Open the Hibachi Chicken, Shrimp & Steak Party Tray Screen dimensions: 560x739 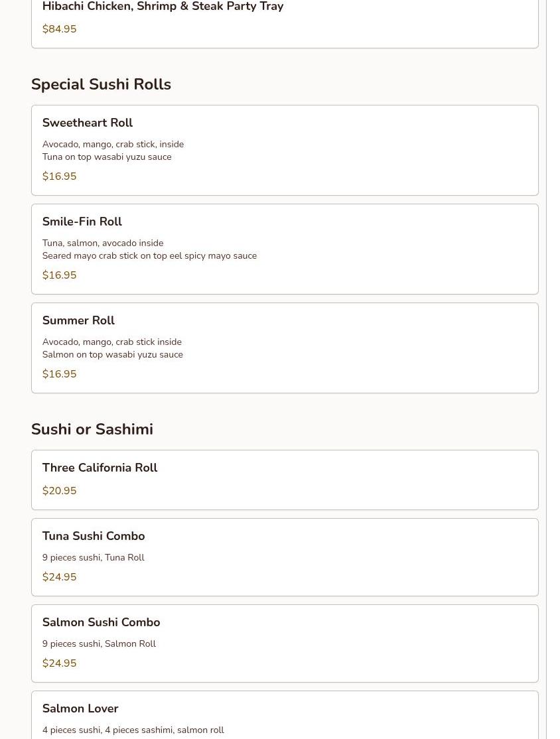coord(163,7)
